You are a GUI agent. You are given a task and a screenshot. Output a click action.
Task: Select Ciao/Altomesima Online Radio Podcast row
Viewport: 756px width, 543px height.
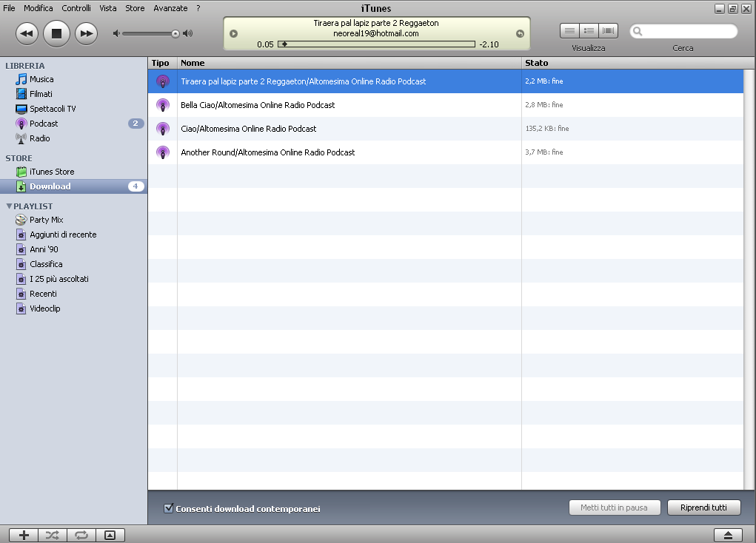click(446, 129)
